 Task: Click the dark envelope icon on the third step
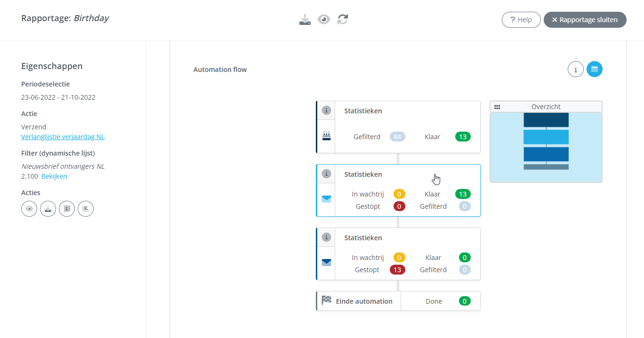coord(326,262)
